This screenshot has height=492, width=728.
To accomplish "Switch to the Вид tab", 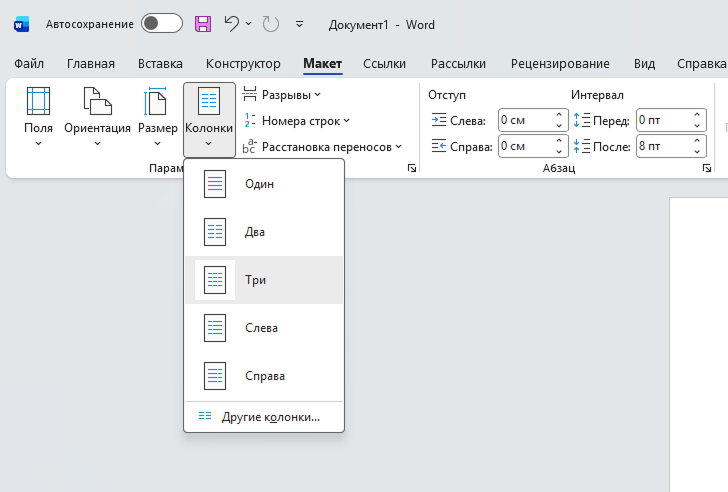I will point(644,64).
